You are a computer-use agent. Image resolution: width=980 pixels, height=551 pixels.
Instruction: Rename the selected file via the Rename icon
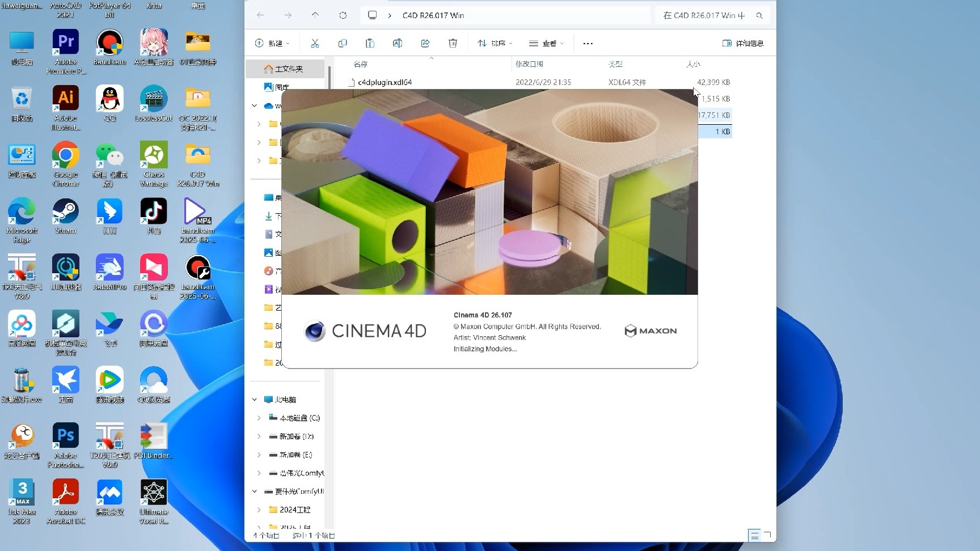click(x=398, y=43)
